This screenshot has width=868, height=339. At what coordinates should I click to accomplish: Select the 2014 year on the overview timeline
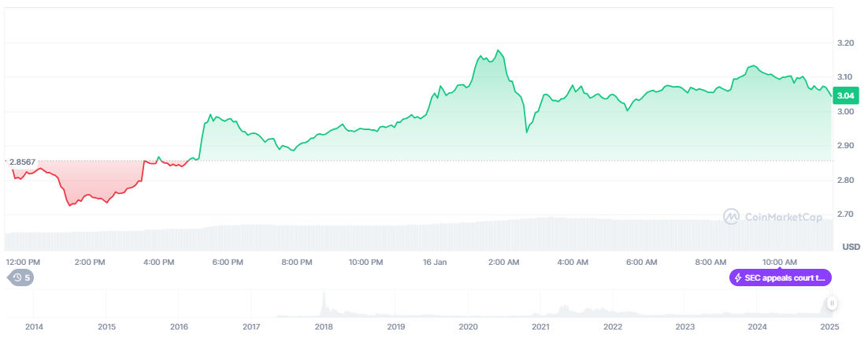pyautogui.click(x=34, y=326)
